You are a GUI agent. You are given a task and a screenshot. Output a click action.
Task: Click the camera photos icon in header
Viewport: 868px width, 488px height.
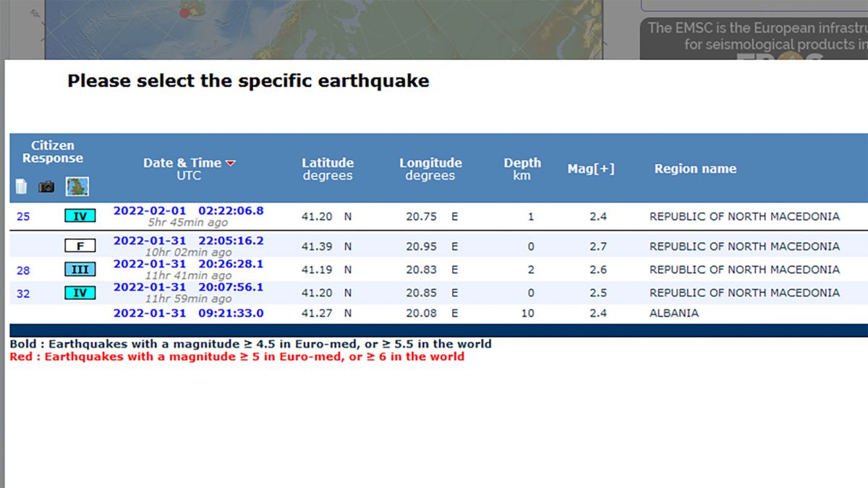tap(46, 187)
